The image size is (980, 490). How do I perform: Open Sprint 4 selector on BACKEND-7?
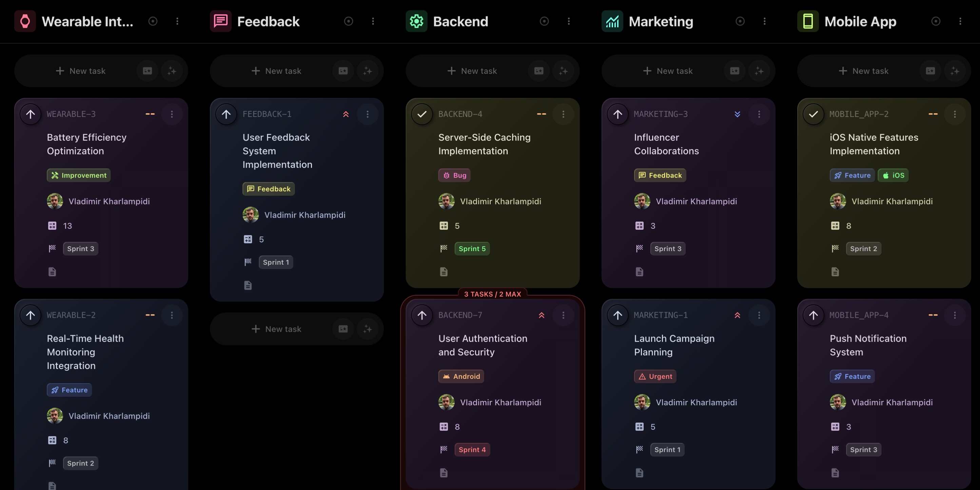tap(472, 449)
